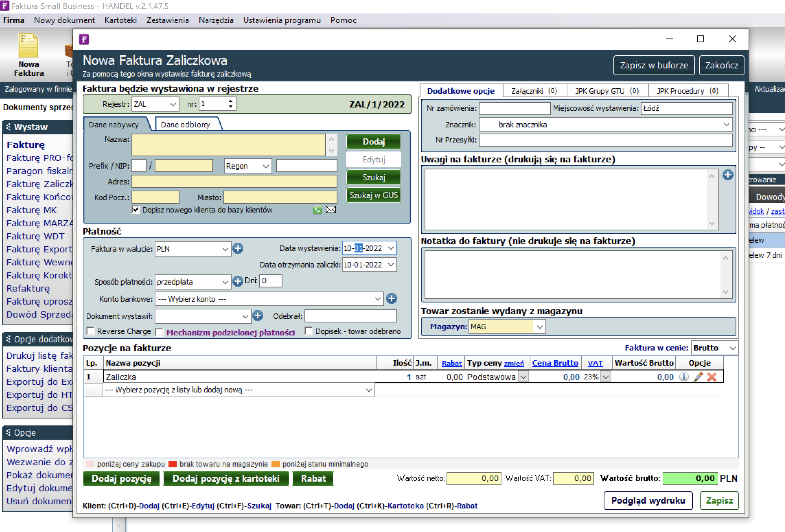This screenshot has height=532, width=785.
Task: Open the Kartoteki menu
Action: coord(121,20)
